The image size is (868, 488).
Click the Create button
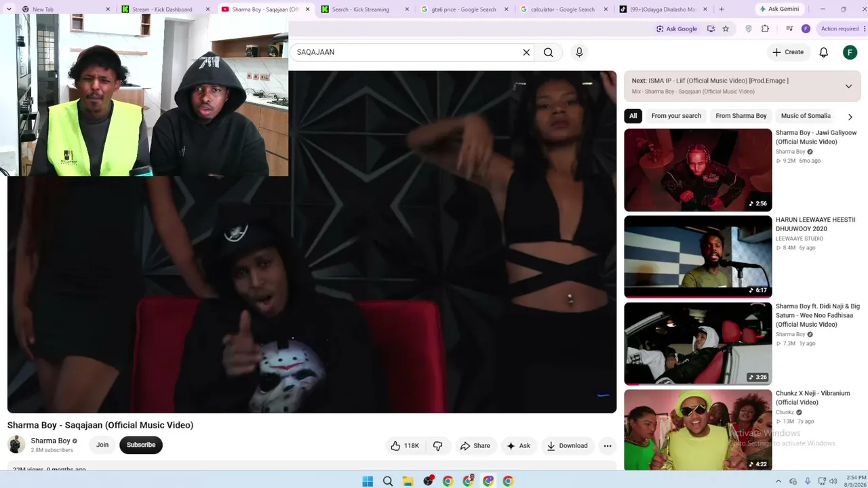pos(787,52)
